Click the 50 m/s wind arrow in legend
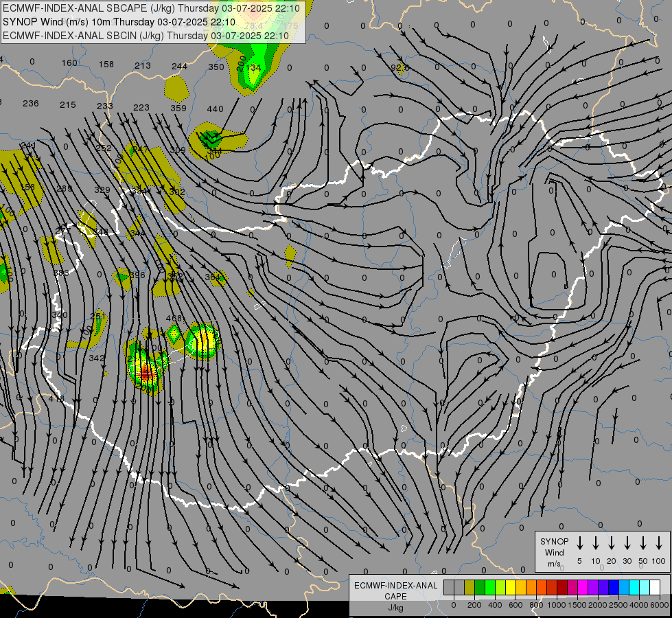The height and width of the screenshot is (618, 672). [643, 542]
